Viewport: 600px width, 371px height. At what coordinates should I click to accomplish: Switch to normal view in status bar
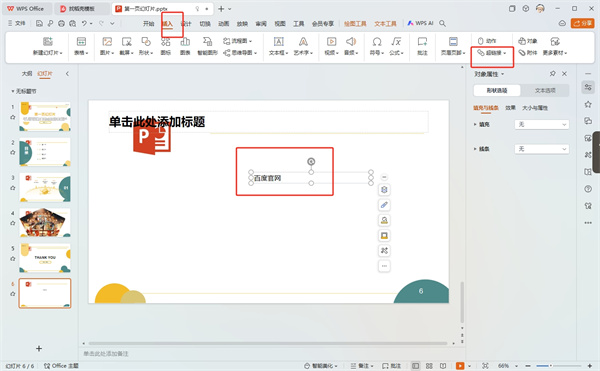click(x=416, y=366)
